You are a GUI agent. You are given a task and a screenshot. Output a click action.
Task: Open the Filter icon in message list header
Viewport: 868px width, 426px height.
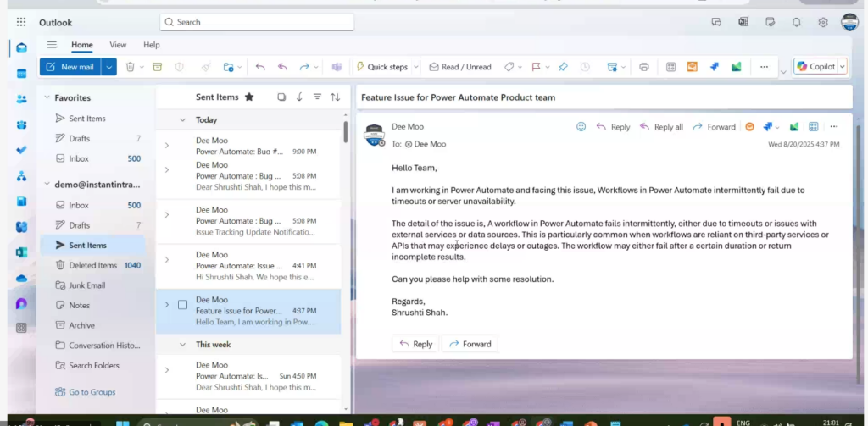click(x=317, y=97)
